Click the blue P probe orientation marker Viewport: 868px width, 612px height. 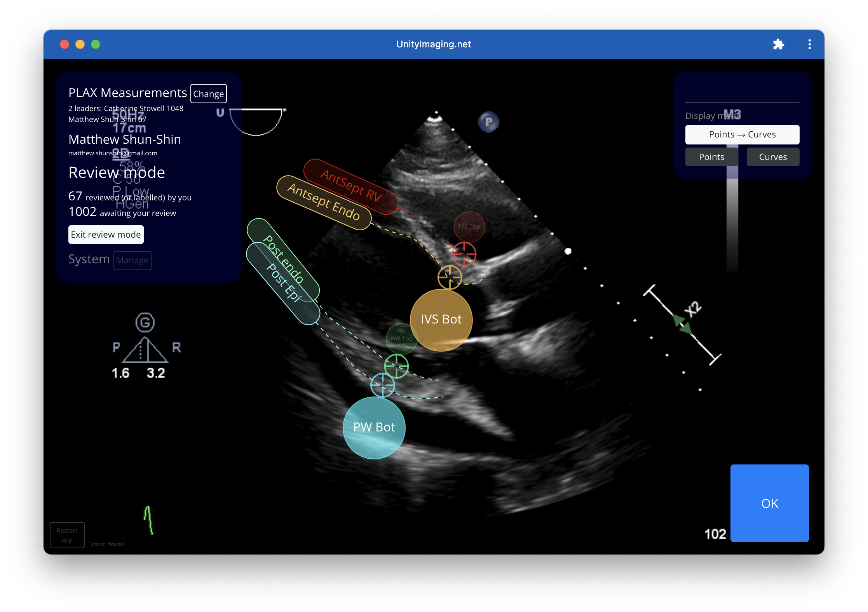488,122
